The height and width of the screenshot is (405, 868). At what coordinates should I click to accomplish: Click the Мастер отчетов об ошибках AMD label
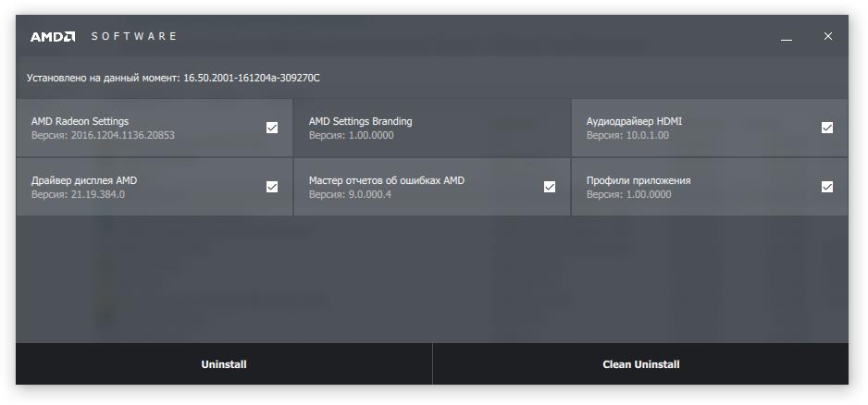point(387,180)
